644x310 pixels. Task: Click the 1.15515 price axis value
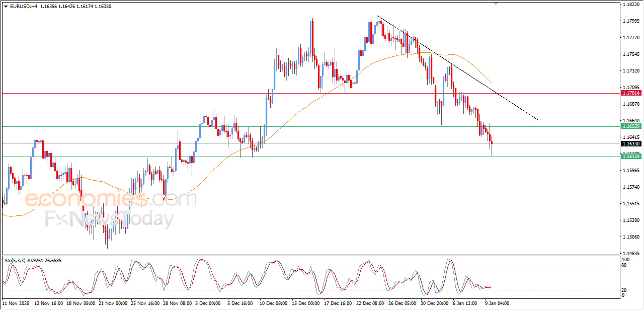click(631, 203)
